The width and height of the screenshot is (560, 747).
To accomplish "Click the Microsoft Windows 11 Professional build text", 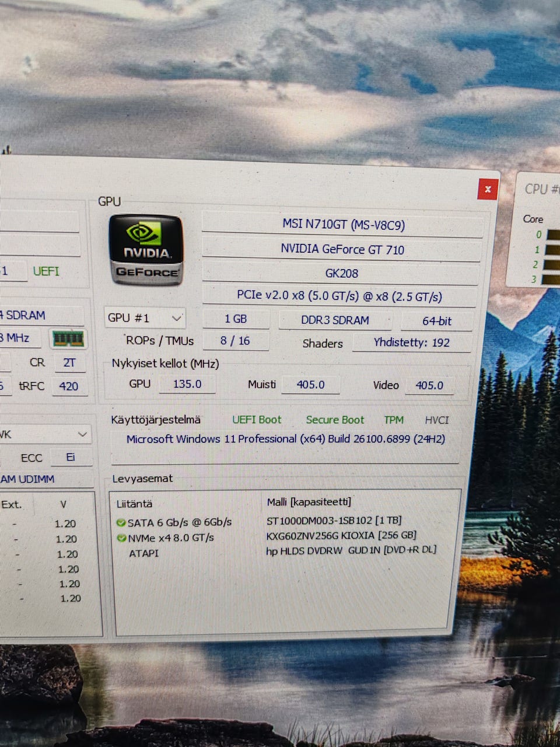I will pyautogui.click(x=286, y=438).
